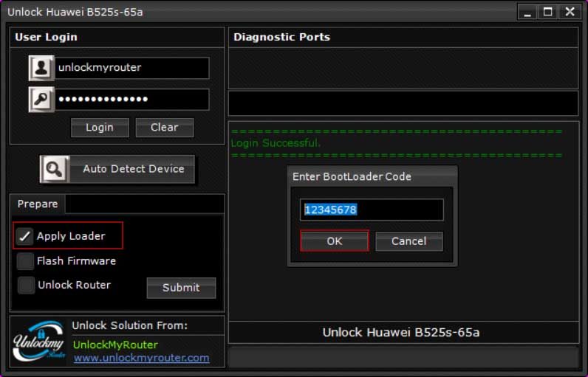Submit the selected prepare options
Image resolution: width=588 pixels, height=377 pixels.
click(x=181, y=288)
